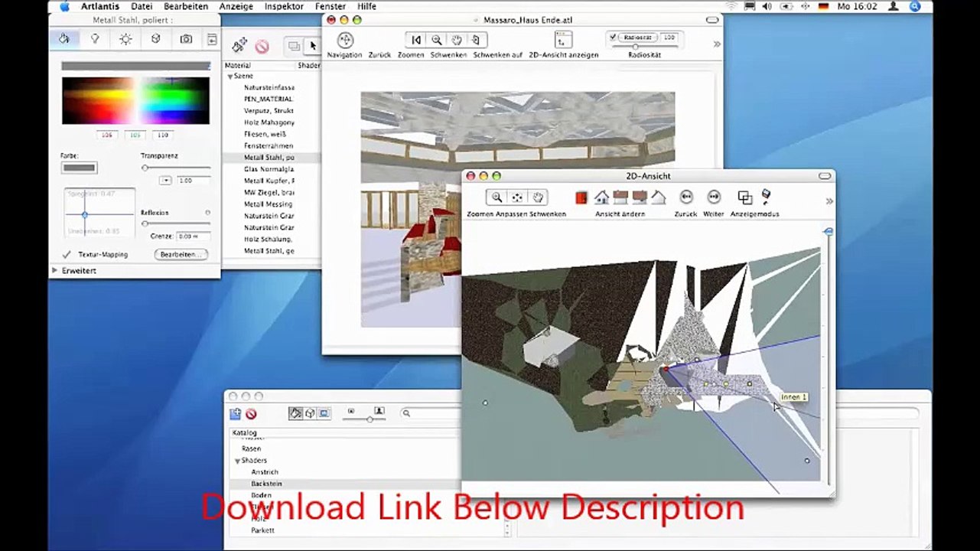Click the material dropper icon in list toolbar

coord(239,46)
